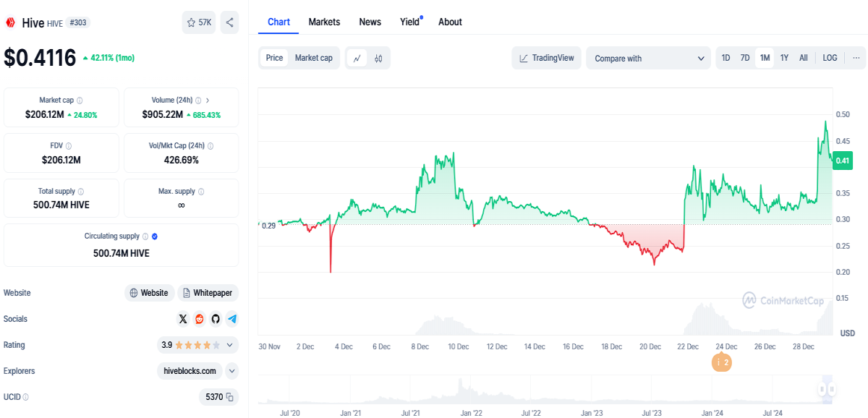The image size is (868, 418).
Task: Open the Reddit social link
Action: point(200,319)
